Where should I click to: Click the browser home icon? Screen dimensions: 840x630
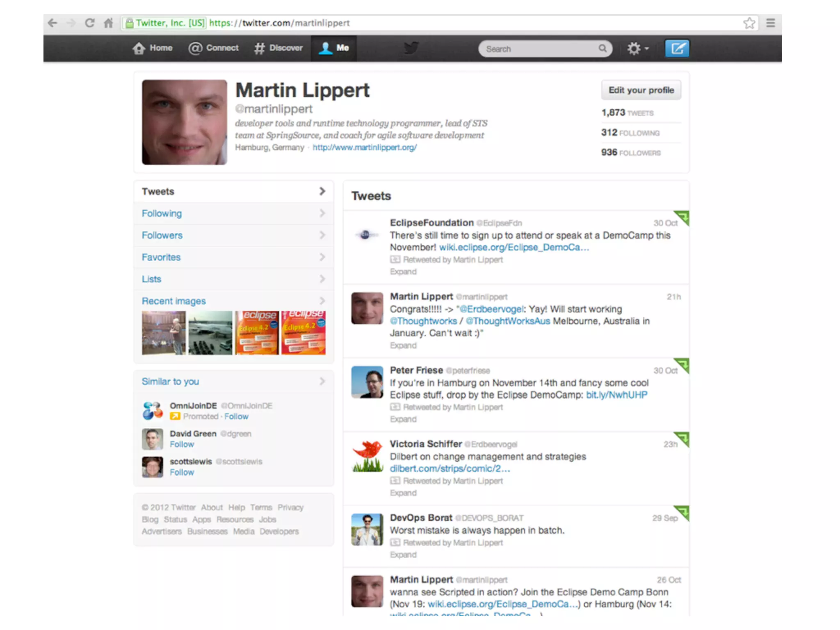pyautogui.click(x=108, y=23)
